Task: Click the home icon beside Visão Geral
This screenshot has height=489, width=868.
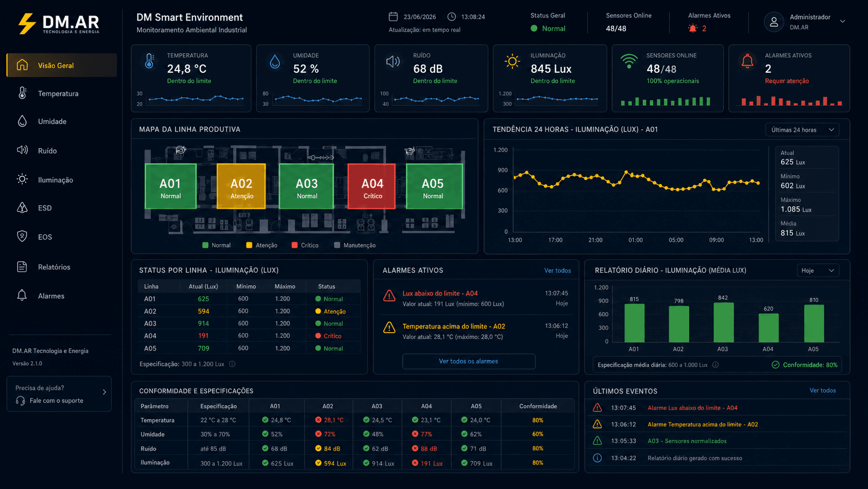Action: pyautogui.click(x=22, y=65)
